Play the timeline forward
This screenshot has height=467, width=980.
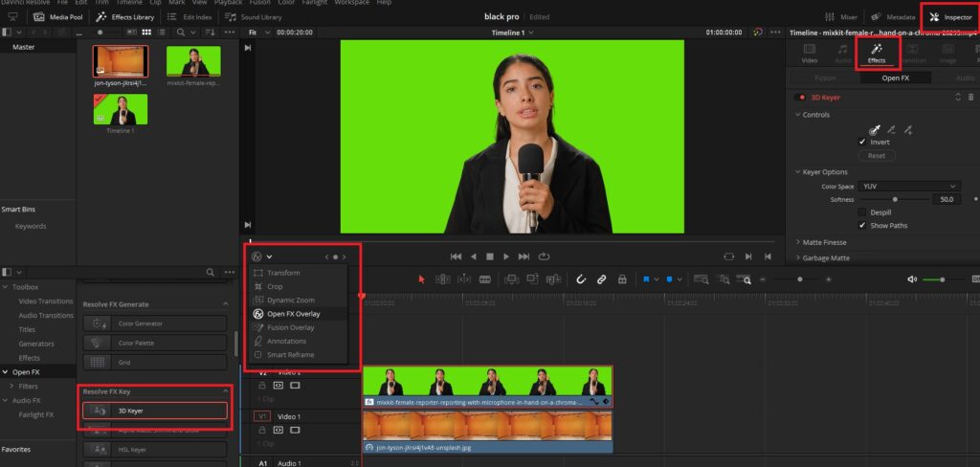click(506, 256)
